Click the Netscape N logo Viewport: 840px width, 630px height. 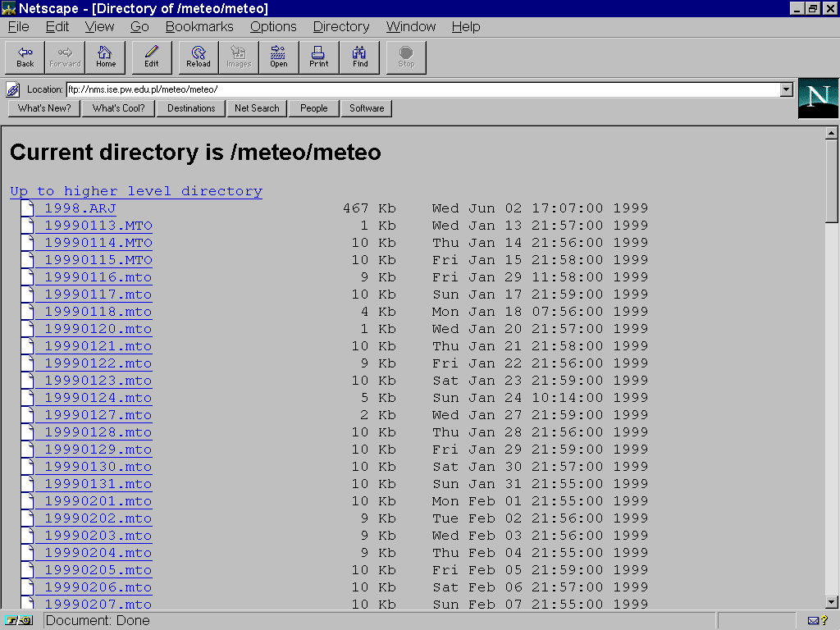coord(818,98)
